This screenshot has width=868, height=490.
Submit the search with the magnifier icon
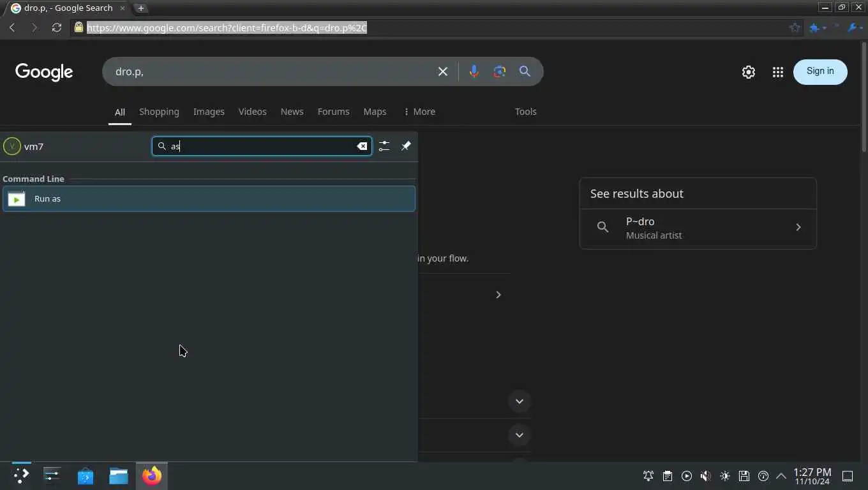click(525, 71)
